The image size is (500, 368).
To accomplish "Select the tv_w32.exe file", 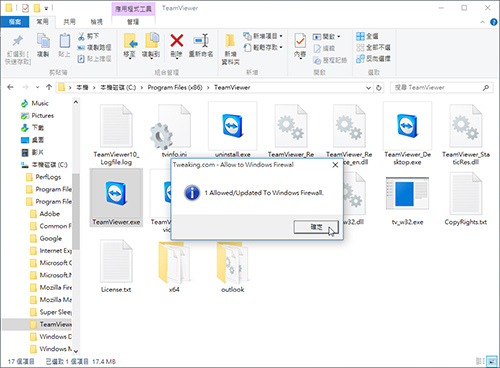I will coord(407,201).
